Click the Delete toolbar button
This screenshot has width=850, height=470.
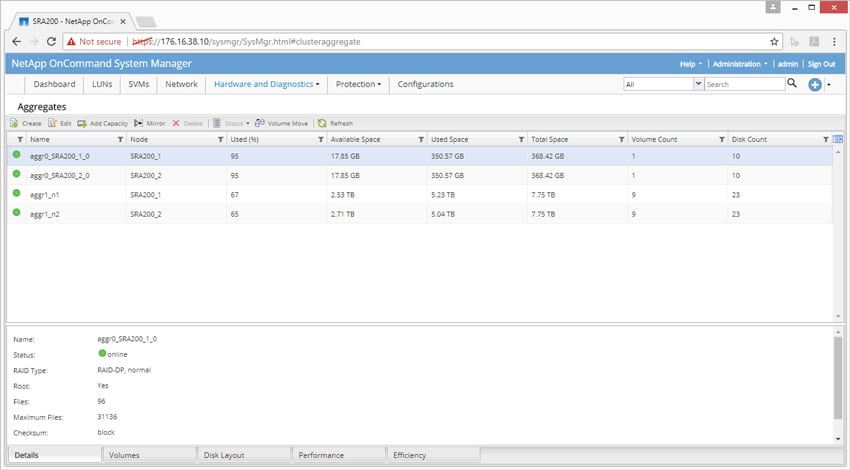click(x=188, y=123)
